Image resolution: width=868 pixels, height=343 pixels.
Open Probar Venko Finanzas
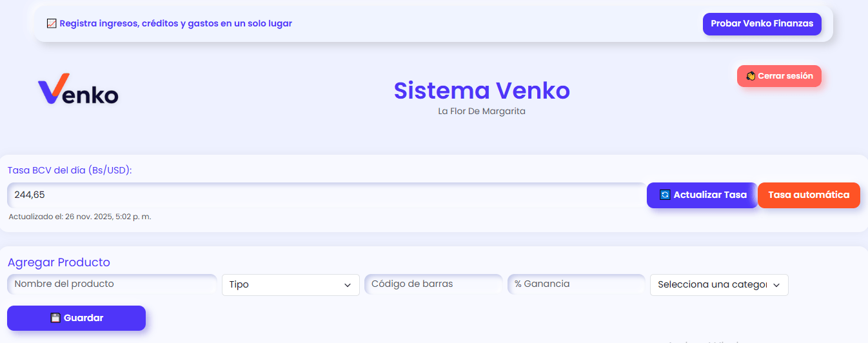click(762, 24)
